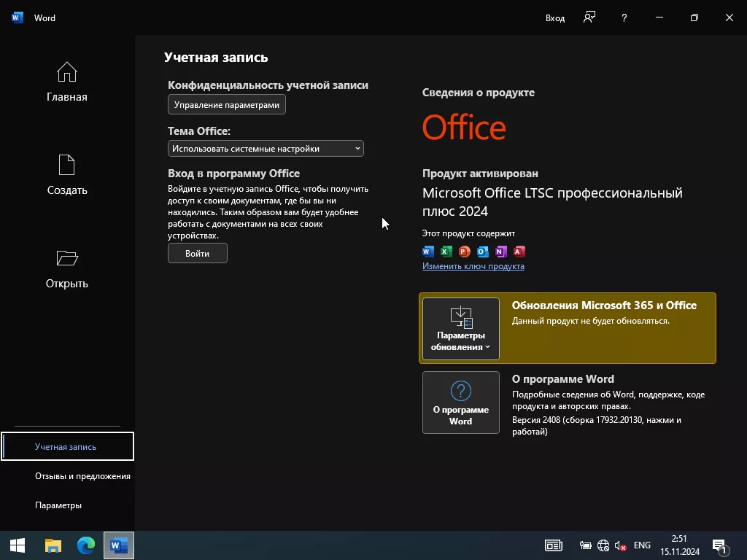
Task: Launch Microsoft Edge from the taskbar
Action: (86, 545)
